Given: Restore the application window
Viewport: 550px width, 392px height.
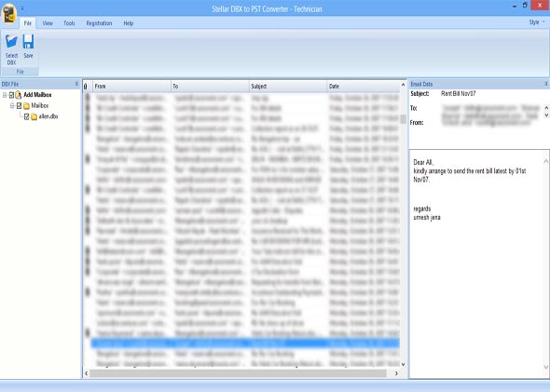Looking at the screenshot, I should tap(525, 6).
